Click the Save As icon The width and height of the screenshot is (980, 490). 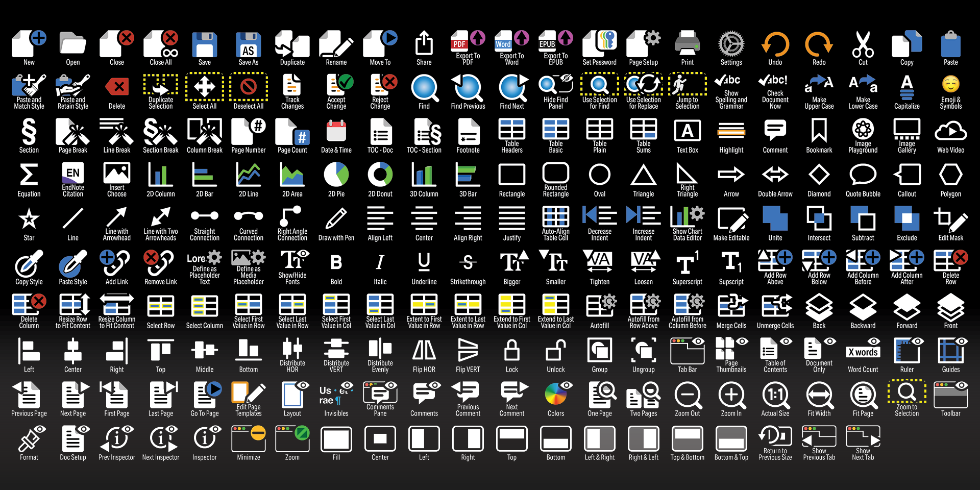(x=249, y=45)
